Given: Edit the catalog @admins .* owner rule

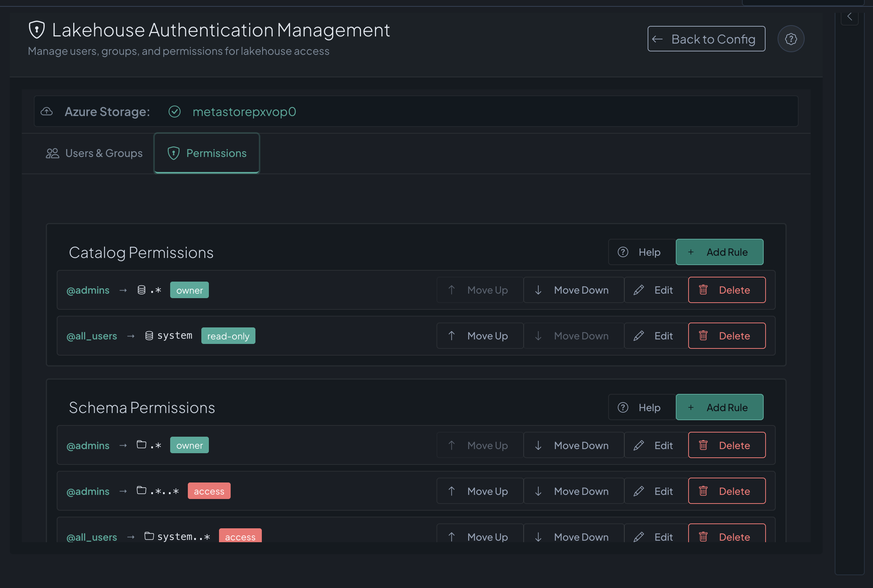Looking at the screenshot, I should [656, 290].
